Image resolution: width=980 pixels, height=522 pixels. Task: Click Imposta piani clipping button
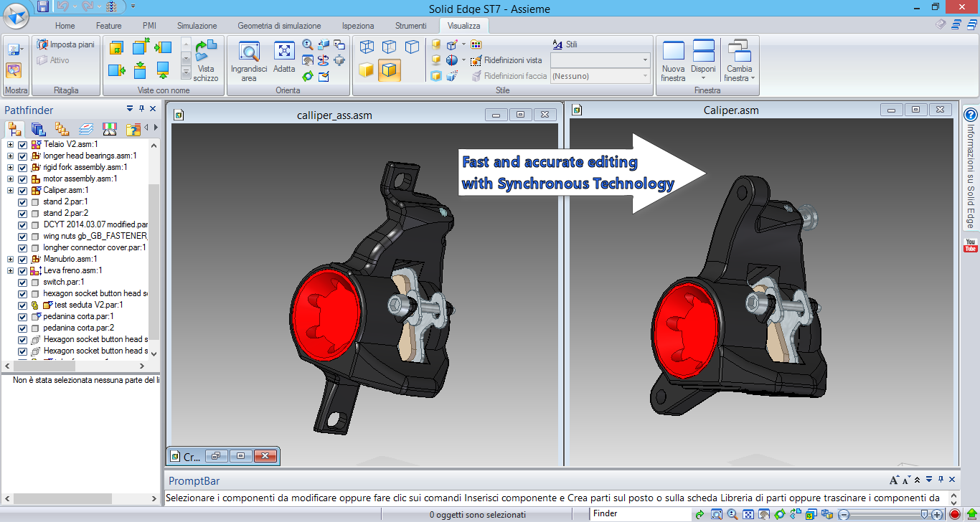(65, 44)
